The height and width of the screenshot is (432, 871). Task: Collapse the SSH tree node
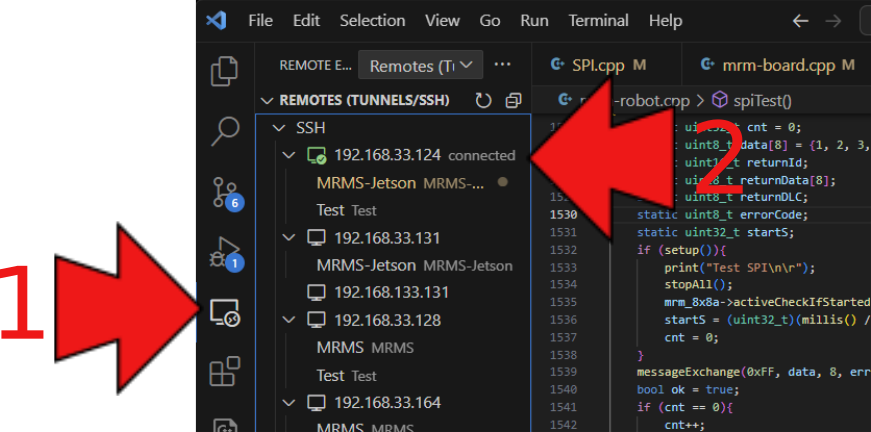pos(278,128)
